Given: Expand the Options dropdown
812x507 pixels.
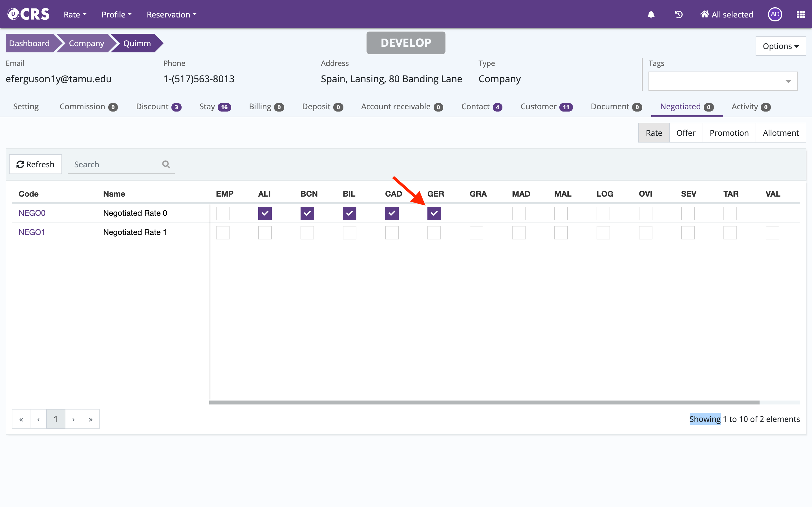Looking at the screenshot, I should 780,46.
